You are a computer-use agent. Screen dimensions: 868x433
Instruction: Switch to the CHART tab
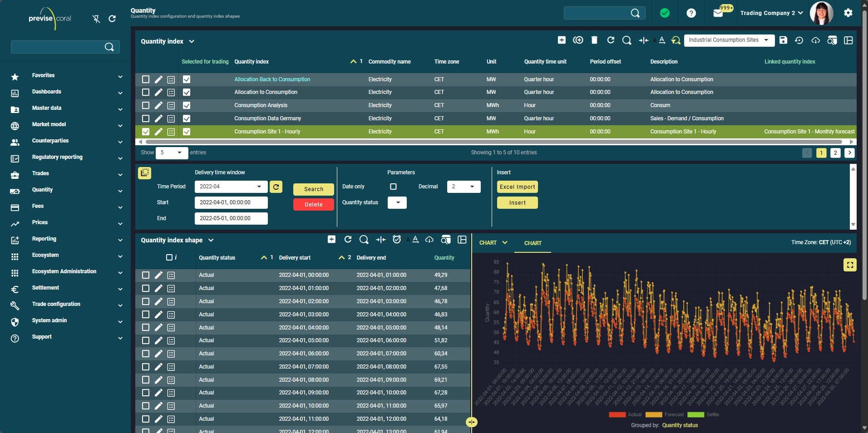[533, 243]
